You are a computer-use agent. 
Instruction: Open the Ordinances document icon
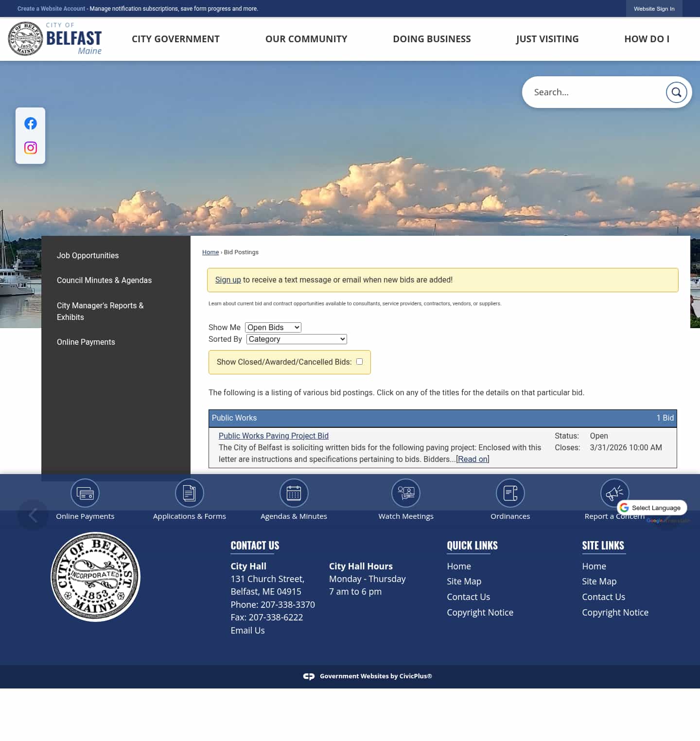click(510, 493)
